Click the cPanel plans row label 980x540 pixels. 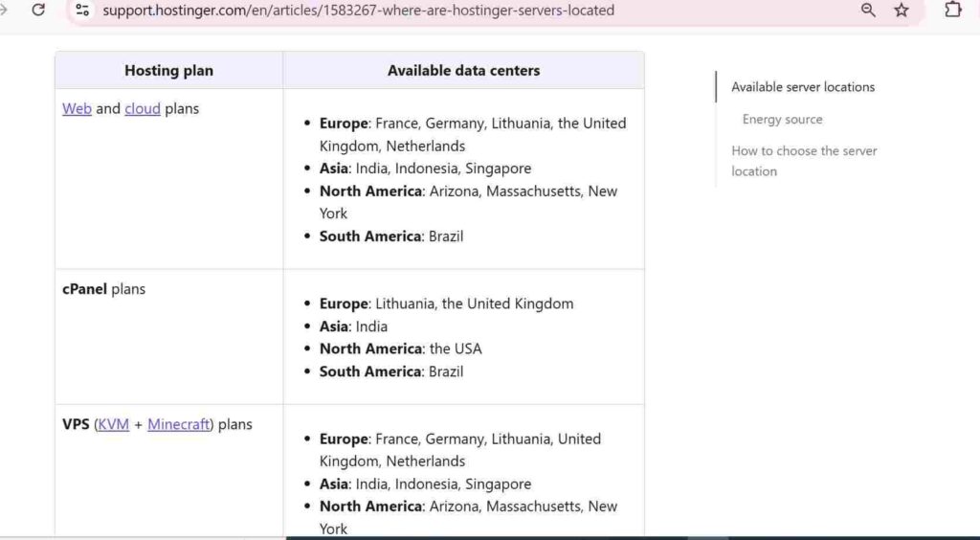(x=103, y=289)
